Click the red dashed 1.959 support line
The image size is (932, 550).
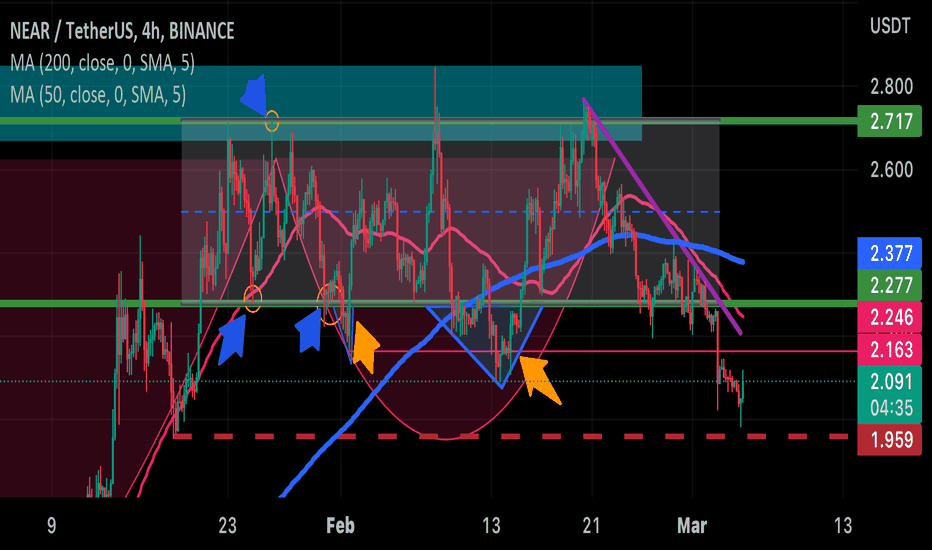[510, 436]
